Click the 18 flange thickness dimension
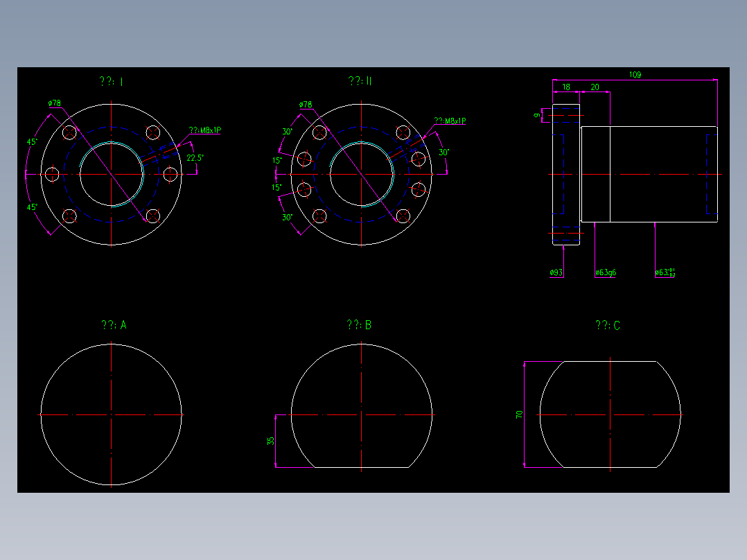Image resolution: width=747 pixels, height=560 pixels. [x=566, y=87]
